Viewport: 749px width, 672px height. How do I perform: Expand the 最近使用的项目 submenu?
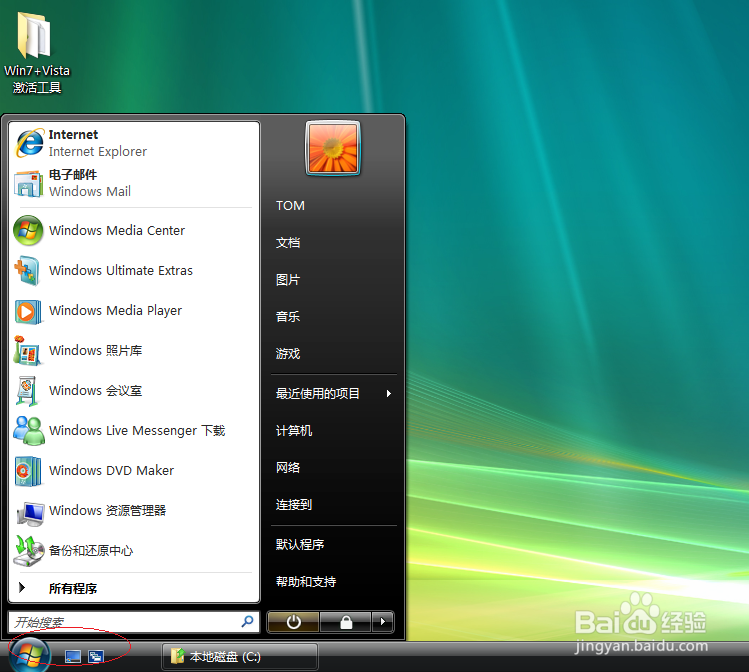coord(334,394)
